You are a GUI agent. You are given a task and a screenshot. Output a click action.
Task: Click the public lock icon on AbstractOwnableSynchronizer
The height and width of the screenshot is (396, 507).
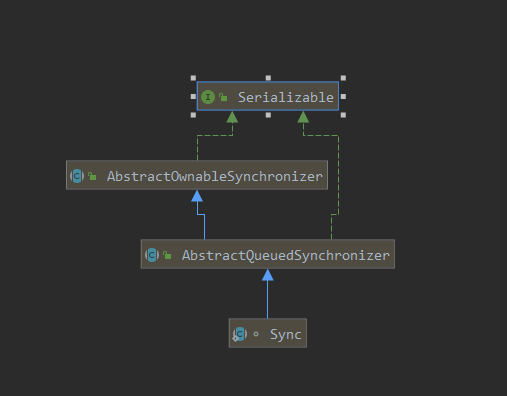(92, 176)
